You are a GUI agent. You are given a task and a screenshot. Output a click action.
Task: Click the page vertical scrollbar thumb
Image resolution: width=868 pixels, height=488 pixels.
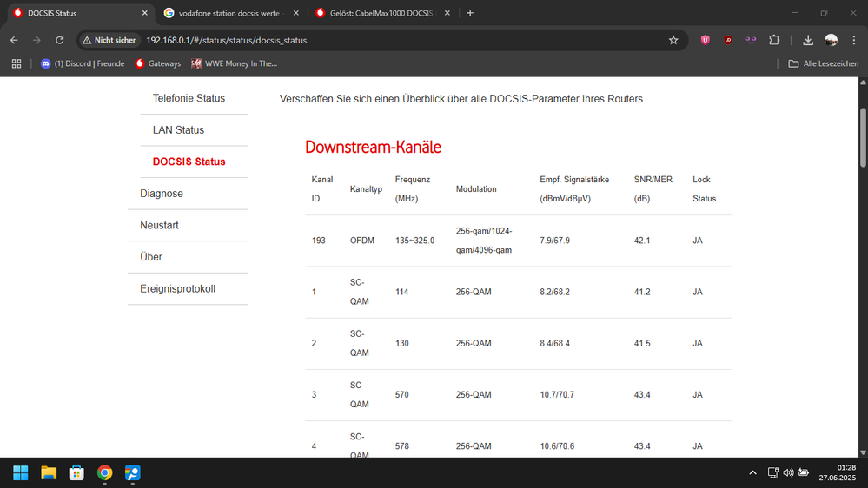[863, 136]
